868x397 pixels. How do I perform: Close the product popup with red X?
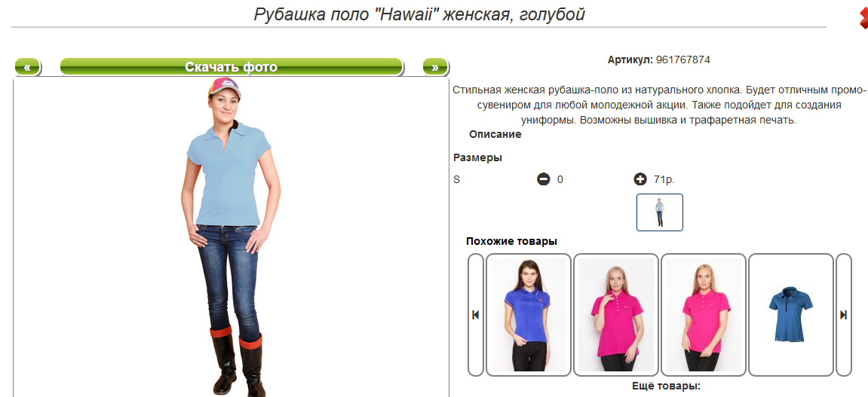(x=863, y=18)
